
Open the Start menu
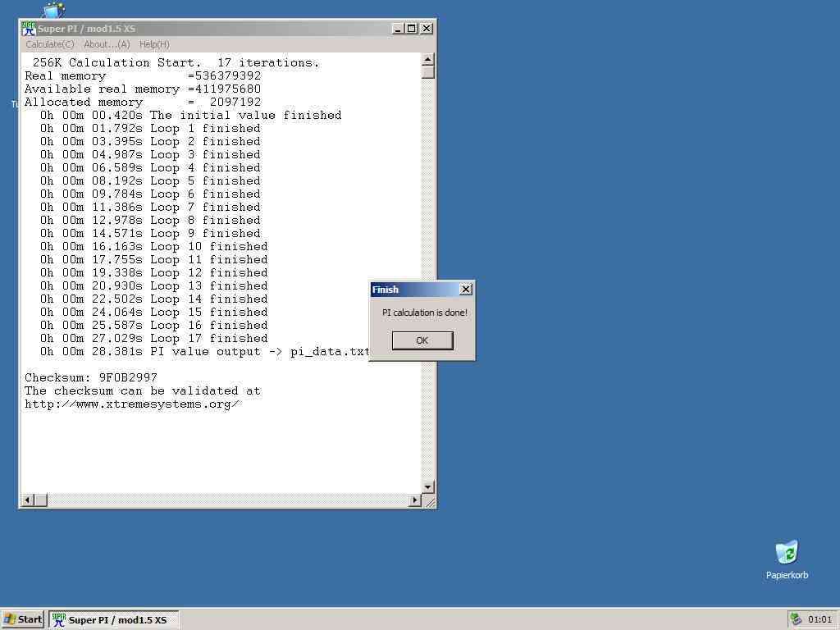(x=22, y=620)
